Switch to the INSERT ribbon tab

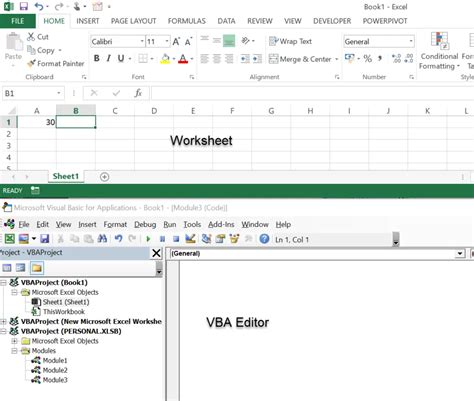pyautogui.click(x=88, y=21)
